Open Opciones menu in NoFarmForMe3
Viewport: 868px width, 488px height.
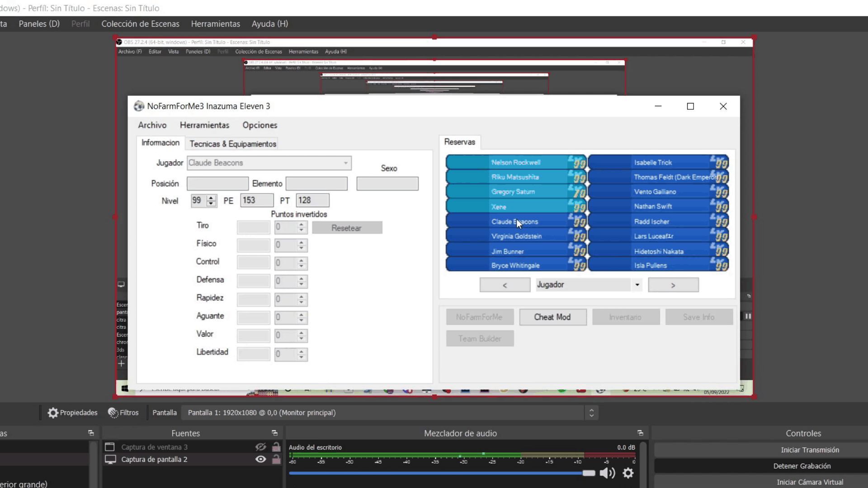tap(260, 125)
